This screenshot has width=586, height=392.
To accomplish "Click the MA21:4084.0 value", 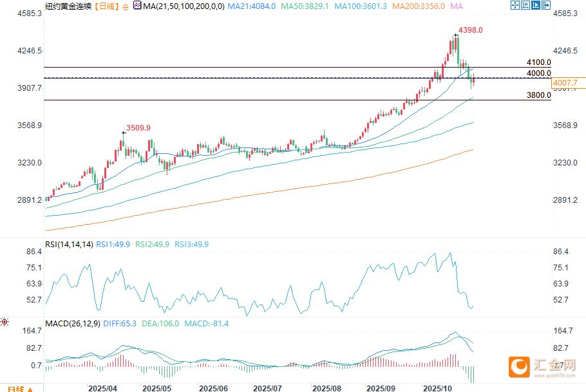I will click(x=252, y=6).
